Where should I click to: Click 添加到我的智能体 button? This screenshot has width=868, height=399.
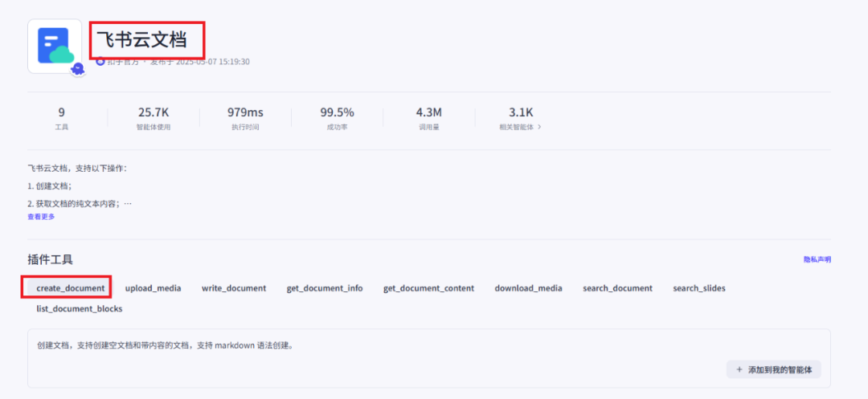774,370
